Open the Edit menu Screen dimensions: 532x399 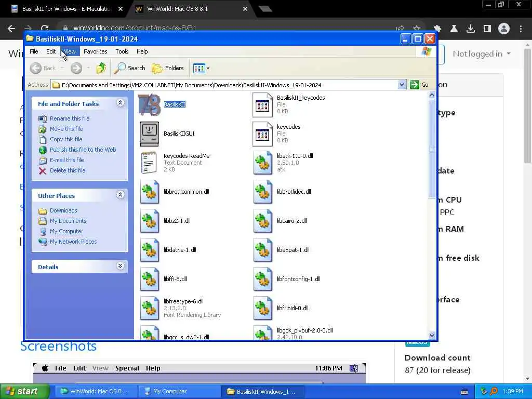click(51, 51)
